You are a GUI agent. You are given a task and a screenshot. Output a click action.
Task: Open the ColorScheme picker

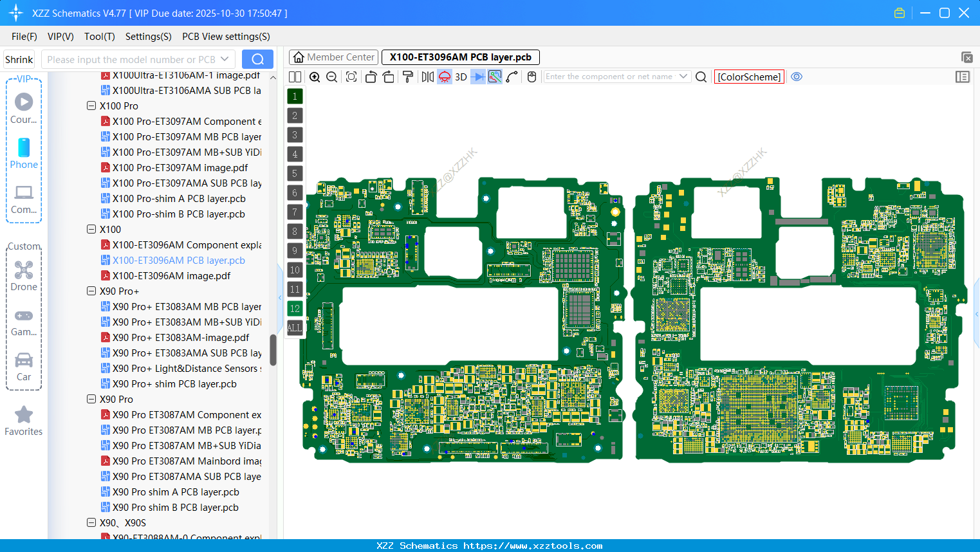click(748, 77)
